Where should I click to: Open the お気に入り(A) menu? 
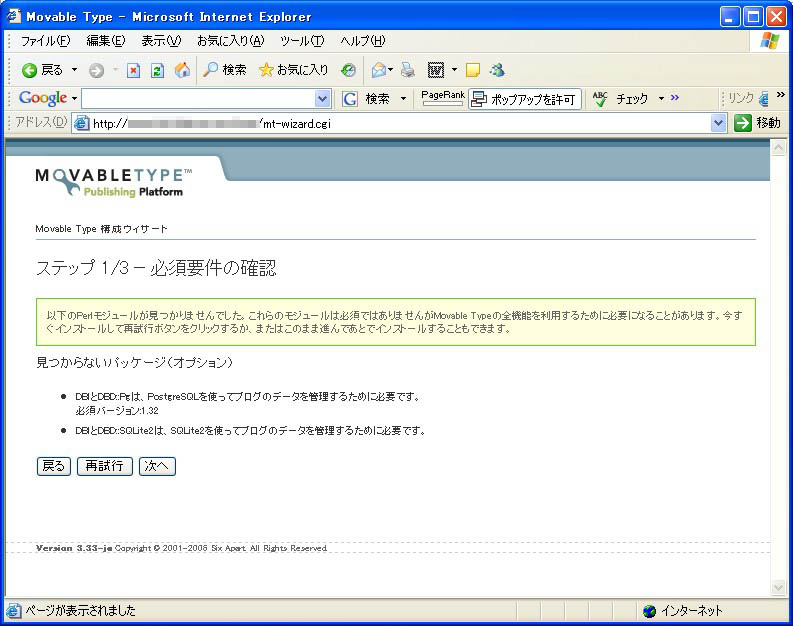(x=230, y=41)
